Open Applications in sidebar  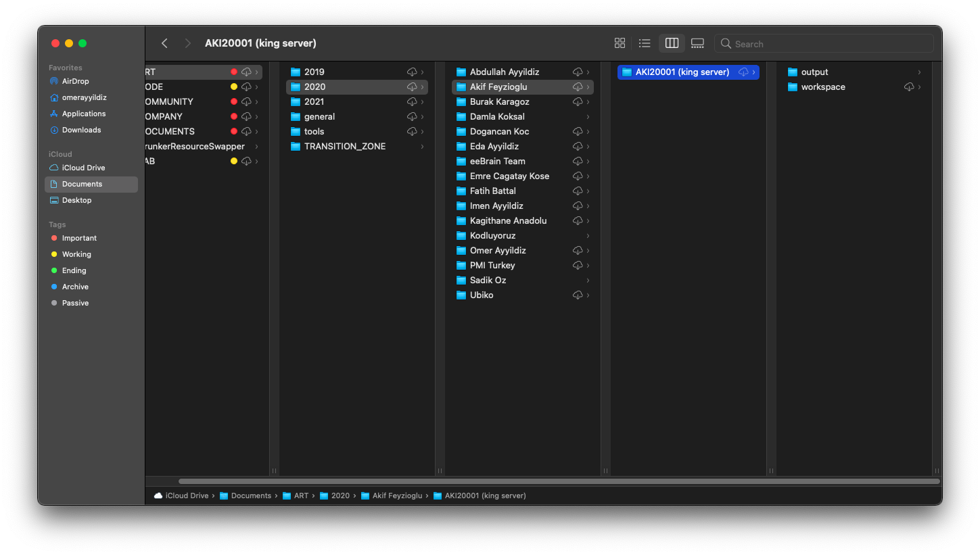[x=91, y=114]
